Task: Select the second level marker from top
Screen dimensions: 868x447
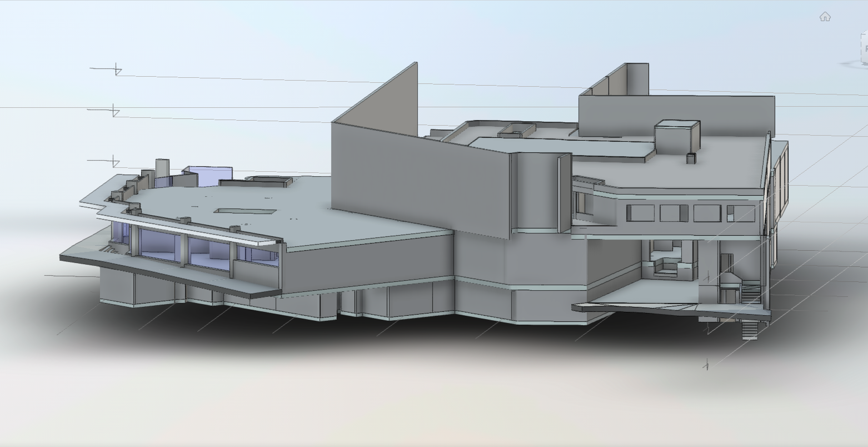Action: pos(114,111)
